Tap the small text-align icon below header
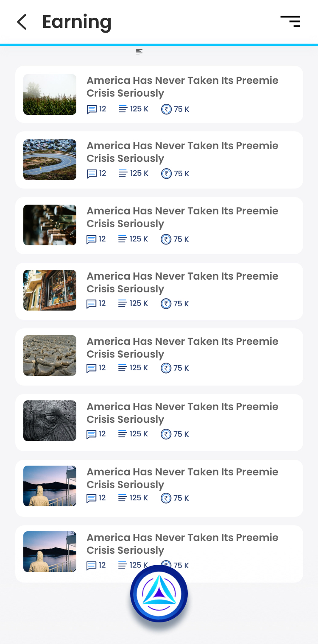This screenshot has width=318, height=644. [x=139, y=52]
